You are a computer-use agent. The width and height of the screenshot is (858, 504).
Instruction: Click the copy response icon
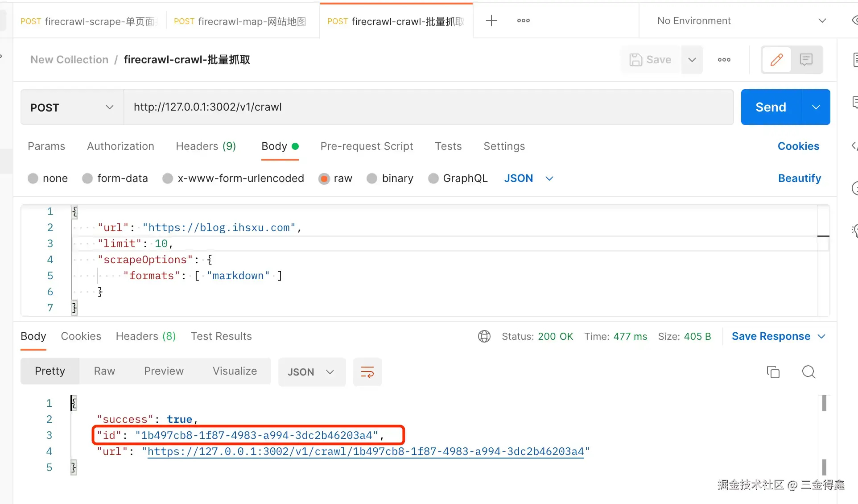tap(773, 372)
